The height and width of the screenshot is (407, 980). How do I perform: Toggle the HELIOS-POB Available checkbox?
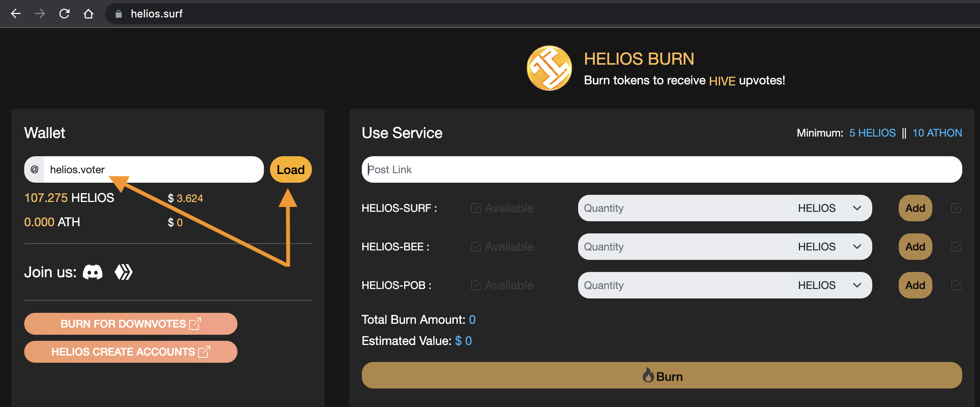[x=476, y=285]
